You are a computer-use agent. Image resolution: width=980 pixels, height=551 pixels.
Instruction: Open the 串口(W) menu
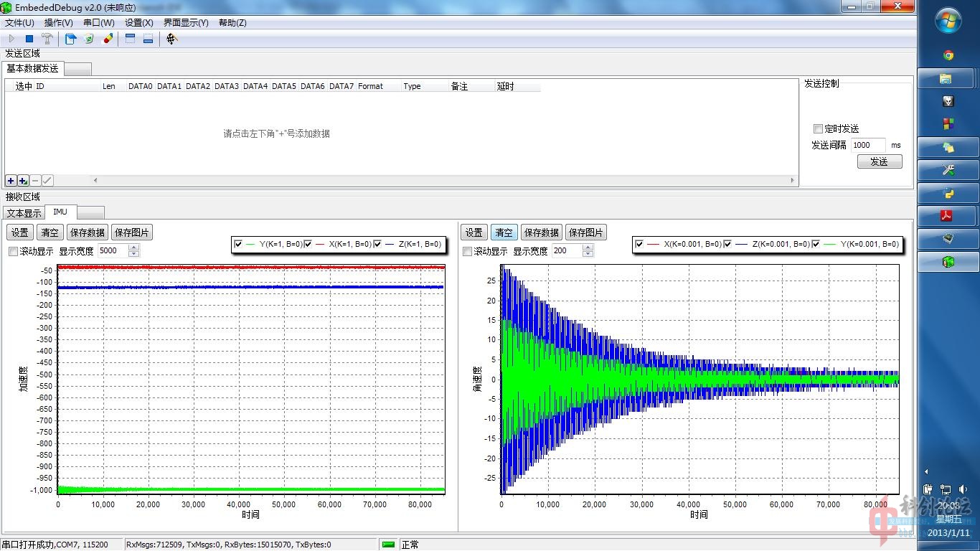(99, 23)
